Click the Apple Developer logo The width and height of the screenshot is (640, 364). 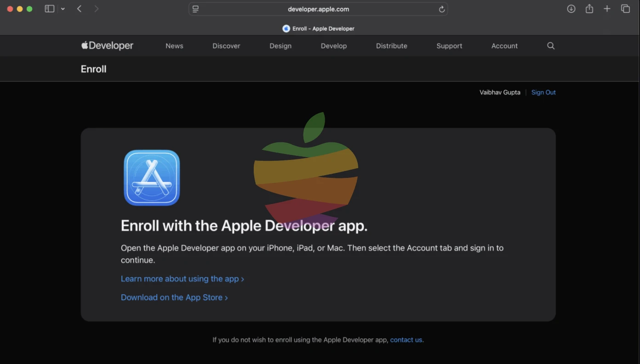click(x=107, y=45)
